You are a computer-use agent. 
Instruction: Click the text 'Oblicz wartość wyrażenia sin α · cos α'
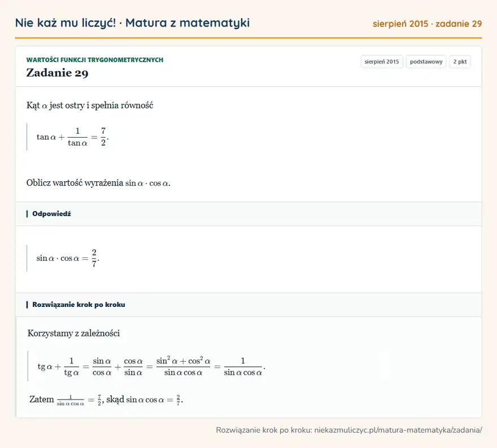pyautogui.click(x=98, y=183)
